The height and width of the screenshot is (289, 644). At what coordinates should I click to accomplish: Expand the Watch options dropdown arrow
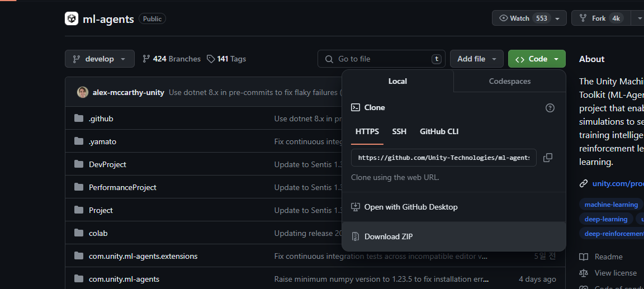[557, 18]
